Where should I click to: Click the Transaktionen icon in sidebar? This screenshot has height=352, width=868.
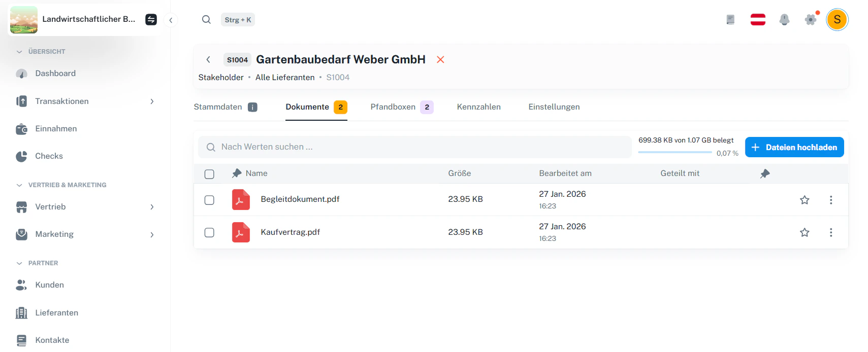[21, 101]
